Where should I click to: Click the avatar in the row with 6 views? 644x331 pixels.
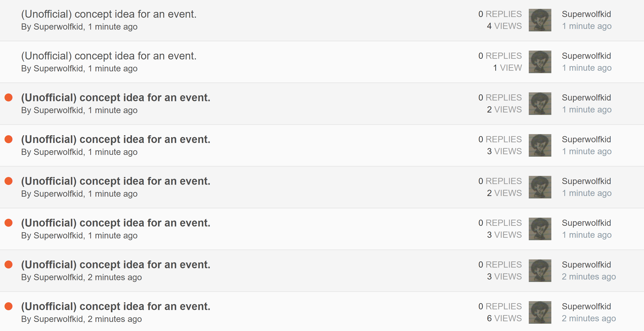[x=540, y=312]
